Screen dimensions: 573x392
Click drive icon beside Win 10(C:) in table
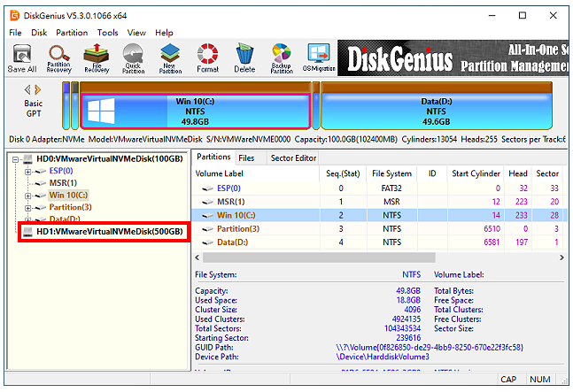(207, 215)
